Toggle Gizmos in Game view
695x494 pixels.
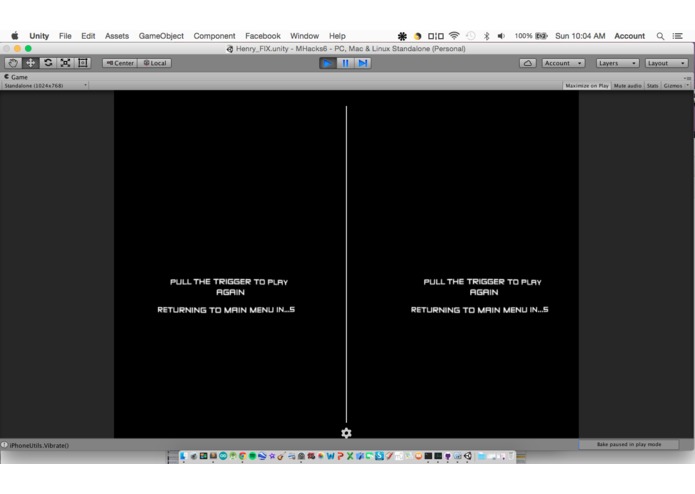[673, 86]
